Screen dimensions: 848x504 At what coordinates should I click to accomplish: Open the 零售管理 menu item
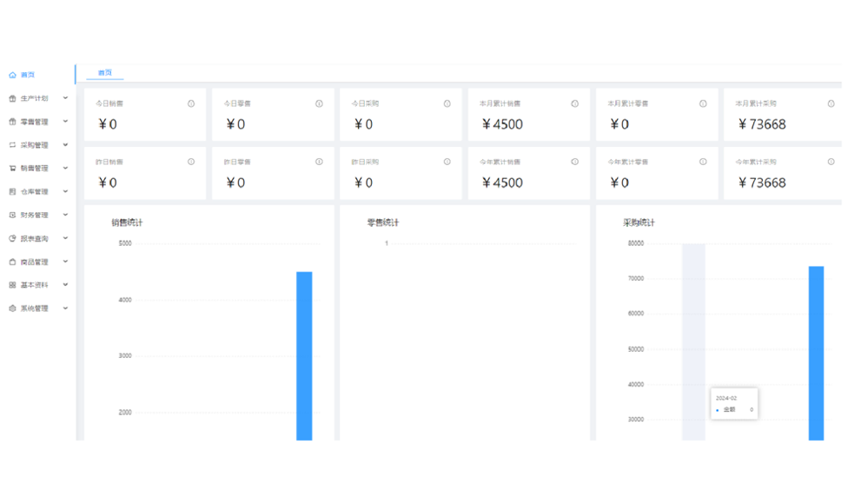(35, 122)
